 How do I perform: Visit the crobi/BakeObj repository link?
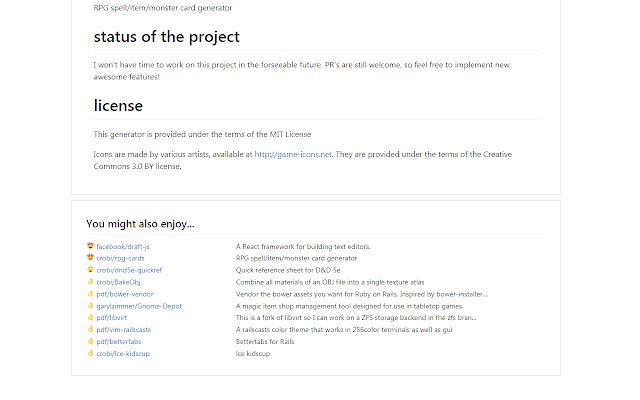tap(119, 281)
